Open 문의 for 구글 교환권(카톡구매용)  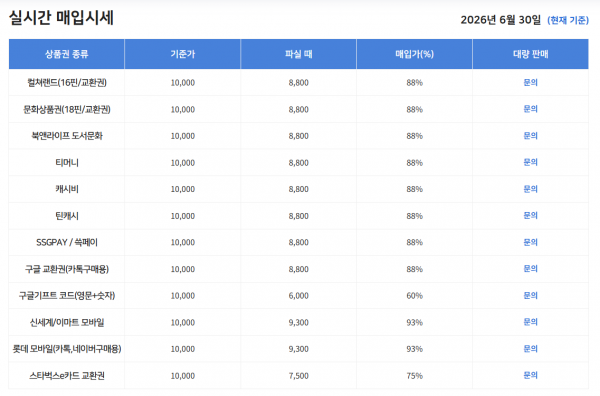530,269
